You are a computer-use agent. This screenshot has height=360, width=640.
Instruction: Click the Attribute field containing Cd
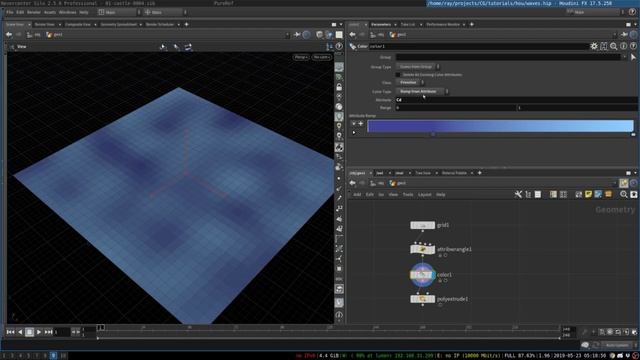[x=516, y=100]
